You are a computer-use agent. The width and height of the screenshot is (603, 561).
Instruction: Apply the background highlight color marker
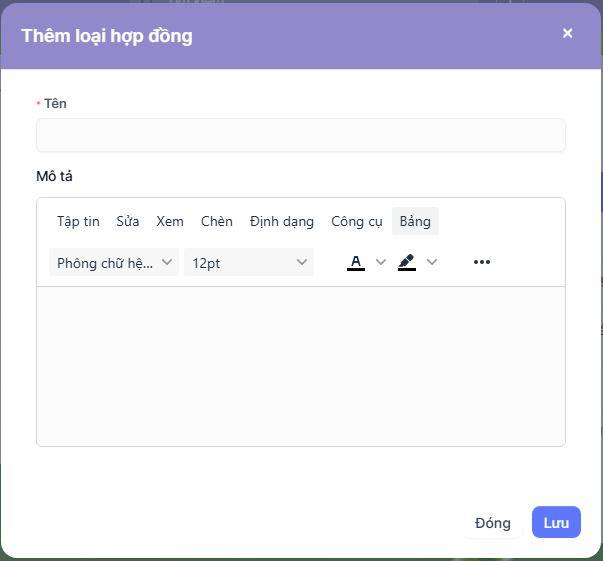pos(406,262)
